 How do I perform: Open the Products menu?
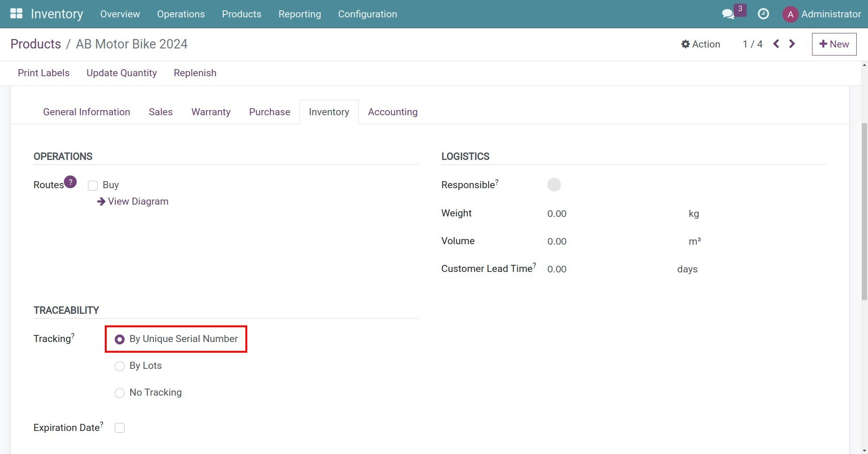(242, 14)
